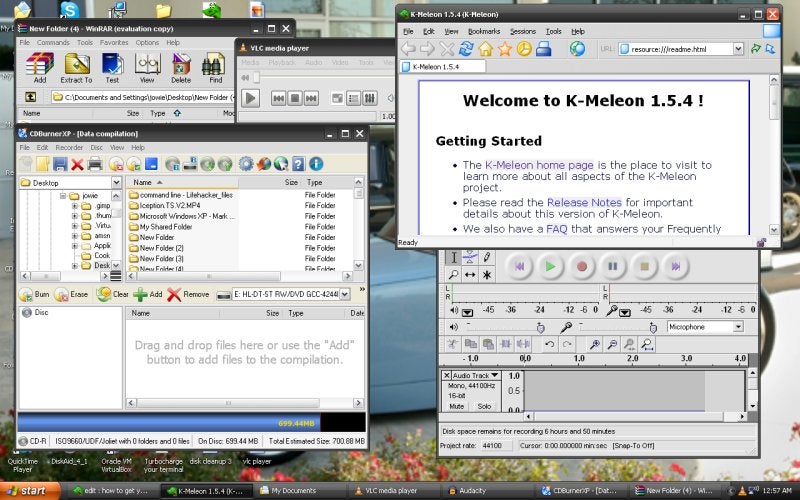Print icon in CDBurnerXP toolbar

95,164
